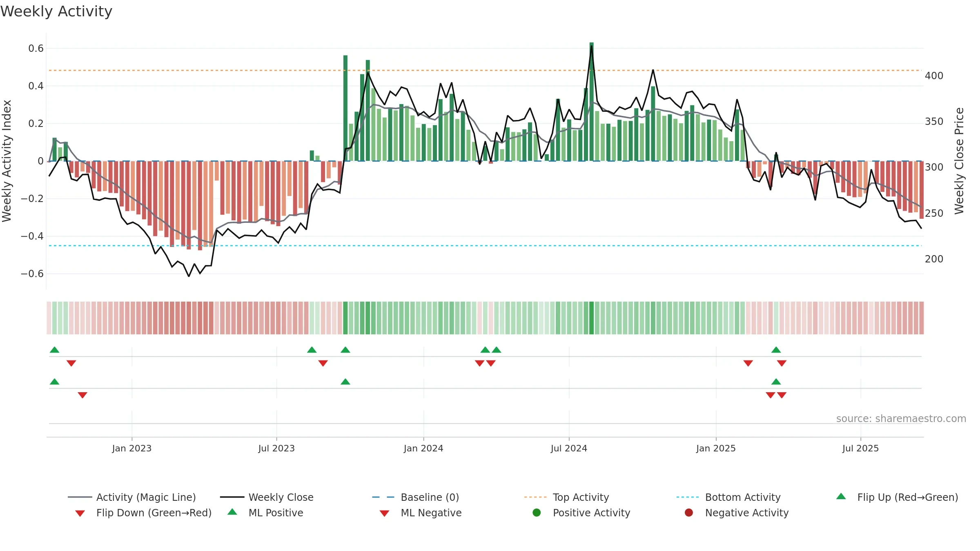Click the tallest green bar near Jul 2024

[x=591, y=102]
